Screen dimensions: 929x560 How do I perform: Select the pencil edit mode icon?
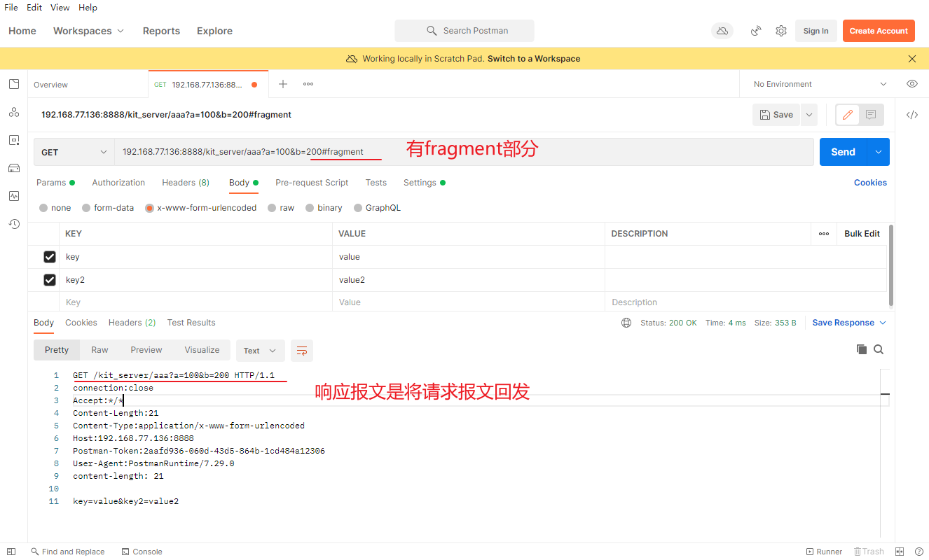pos(848,115)
